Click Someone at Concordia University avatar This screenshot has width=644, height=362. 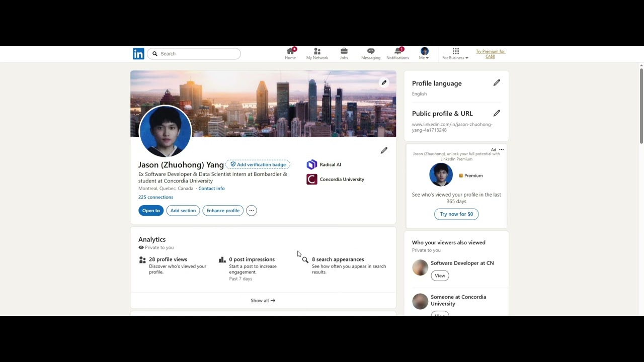pyautogui.click(x=420, y=301)
